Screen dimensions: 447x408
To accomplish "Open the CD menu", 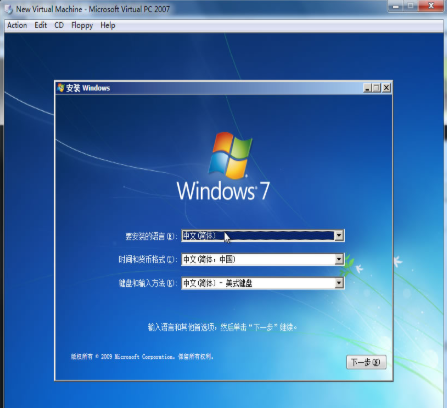I will point(59,25).
